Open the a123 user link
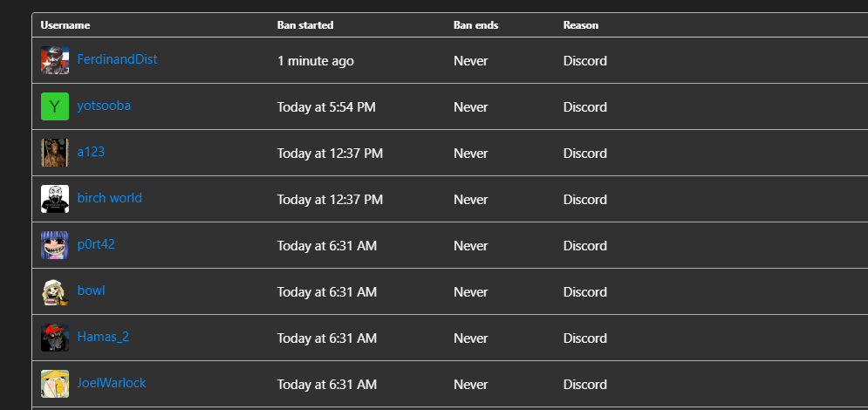868x410 pixels. [91, 152]
